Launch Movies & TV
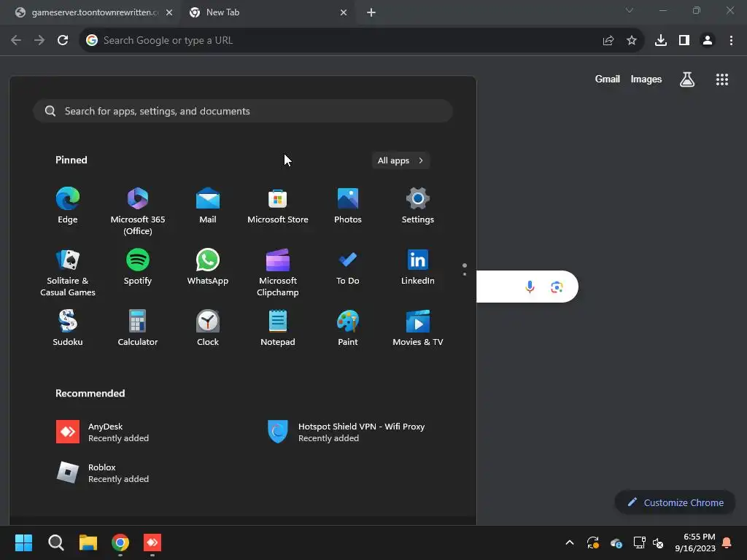 click(x=418, y=328)
